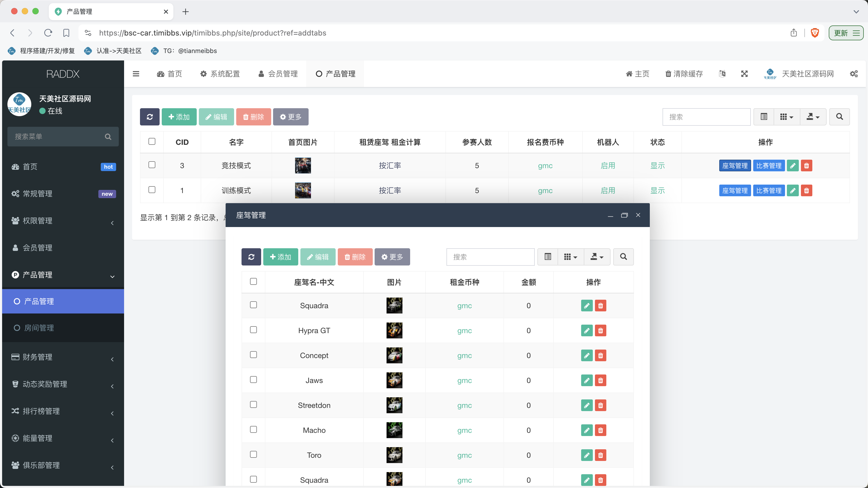This screenshot has height=488, width=868.
Task: Check the Jaws row checkbox
Action: pos(253,380)
